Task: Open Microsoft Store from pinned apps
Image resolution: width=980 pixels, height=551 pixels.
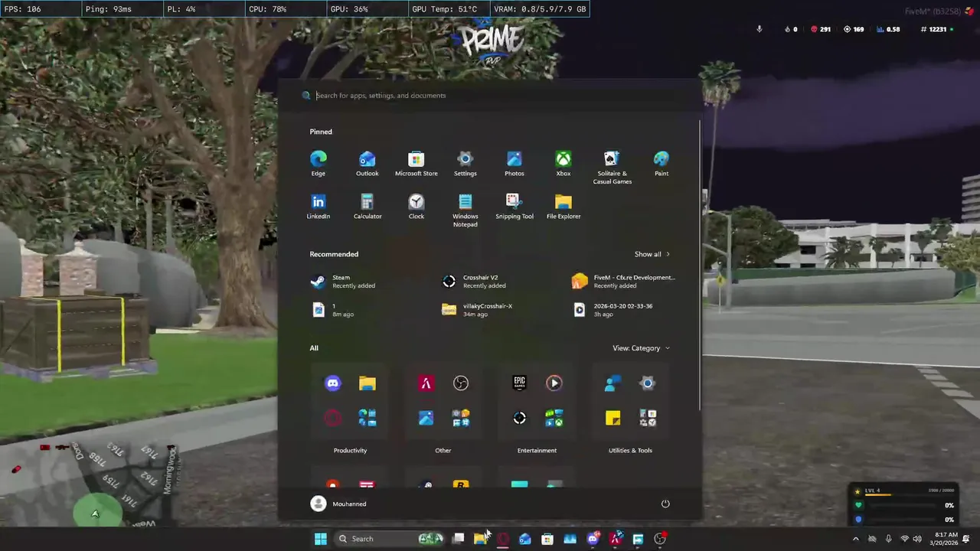Action: point(416,164)
